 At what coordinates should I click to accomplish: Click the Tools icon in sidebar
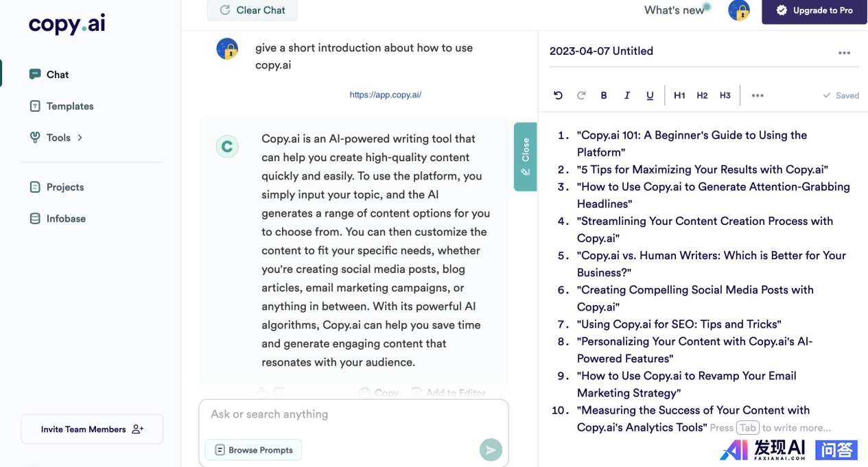click(x=35, y=138)
